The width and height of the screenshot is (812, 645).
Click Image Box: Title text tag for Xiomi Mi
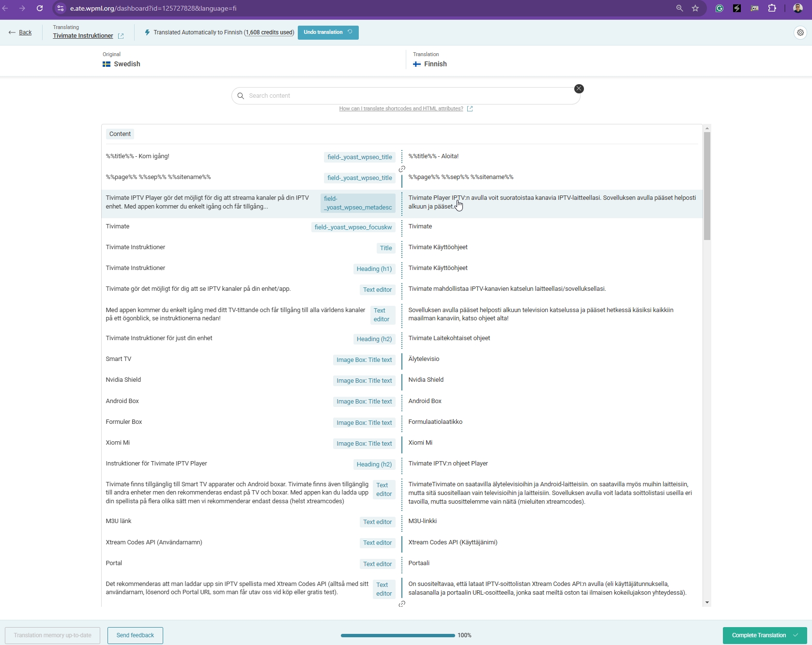tap(364, 444)
